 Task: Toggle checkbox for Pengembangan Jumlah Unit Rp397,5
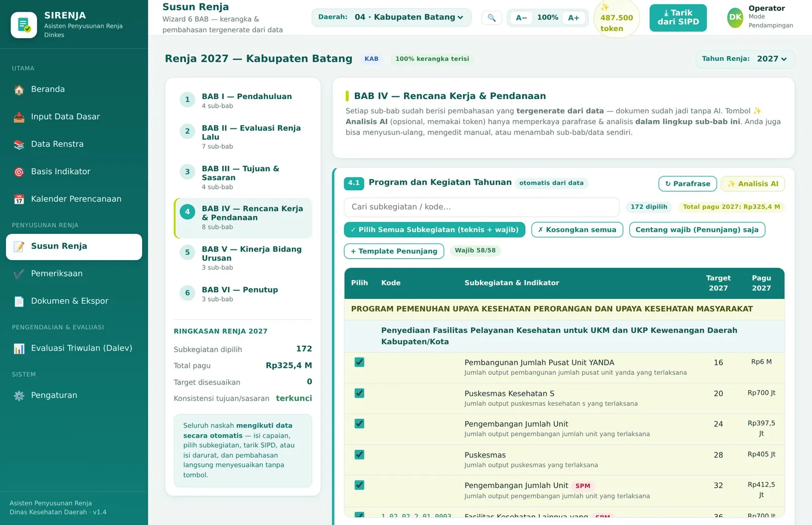(359, 424)
